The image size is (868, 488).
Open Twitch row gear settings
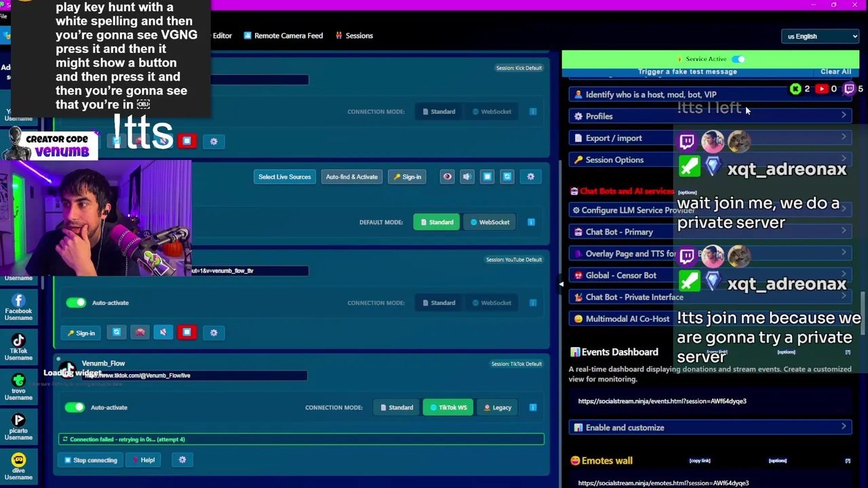530,177
